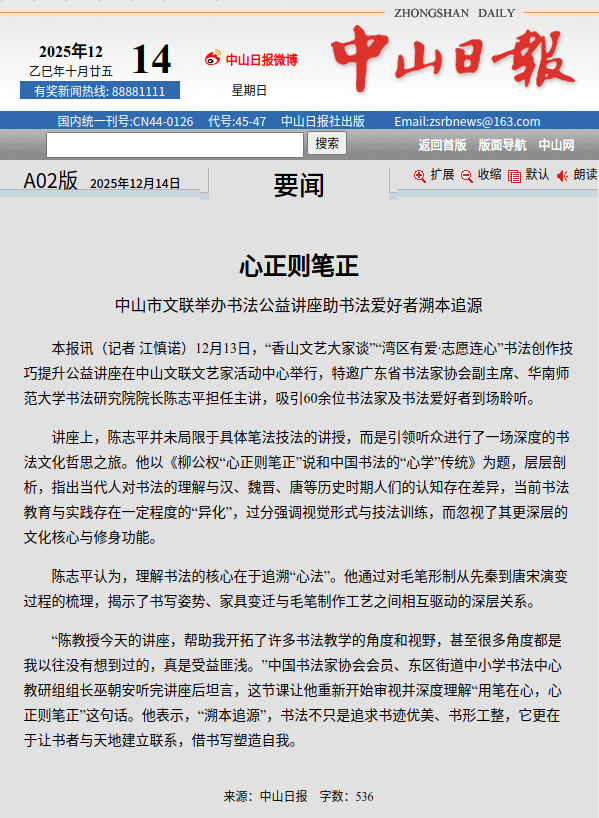Click the hotline 有奖新闻热线: 88881111
Screen dimensions: 599x818
pos(100,90)
